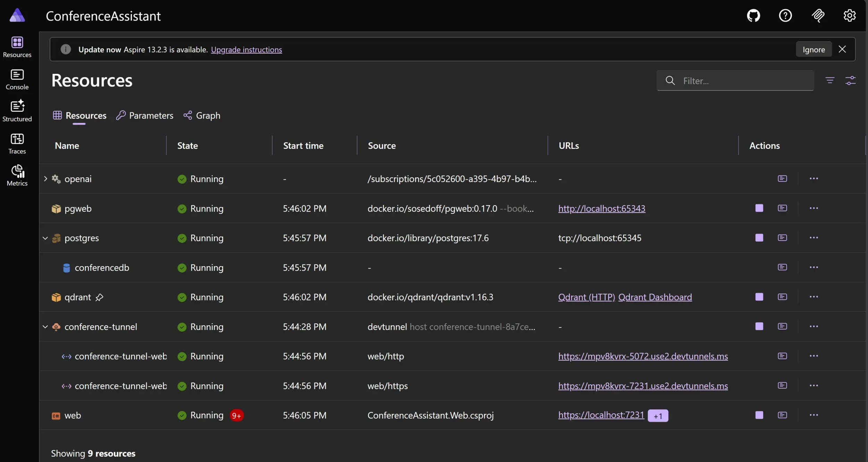
Task: Click the tcp://localhost:65345 URL text
Action: point(600,238)
